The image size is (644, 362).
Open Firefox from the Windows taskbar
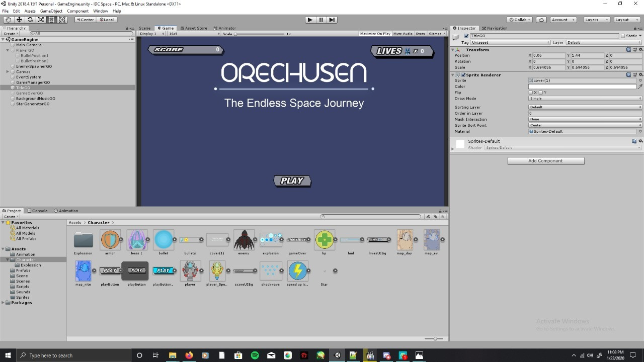tap(189, 355)
